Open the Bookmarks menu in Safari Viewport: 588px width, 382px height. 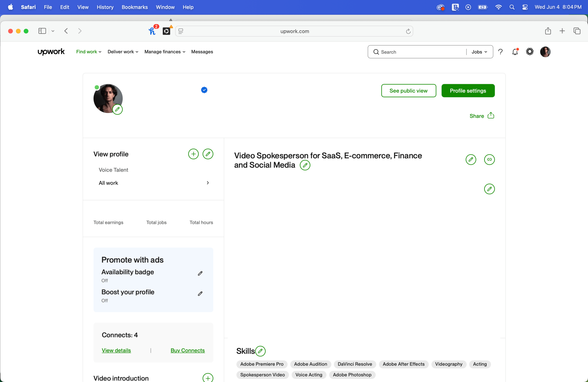click(134, 7)
